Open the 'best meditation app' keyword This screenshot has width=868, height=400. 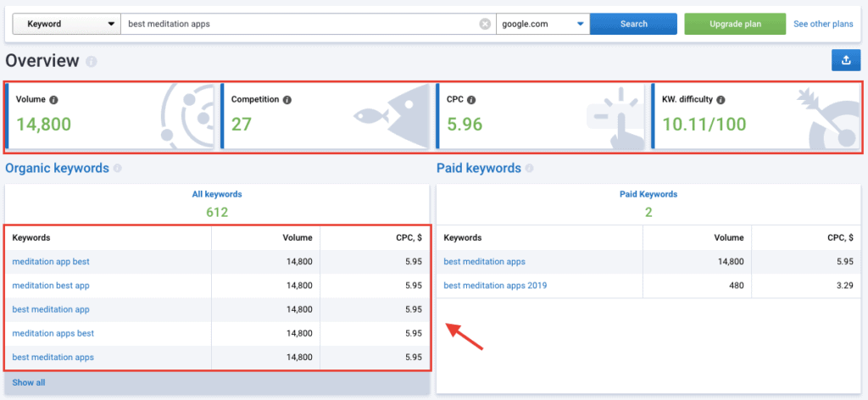click(x=51, y=309)
